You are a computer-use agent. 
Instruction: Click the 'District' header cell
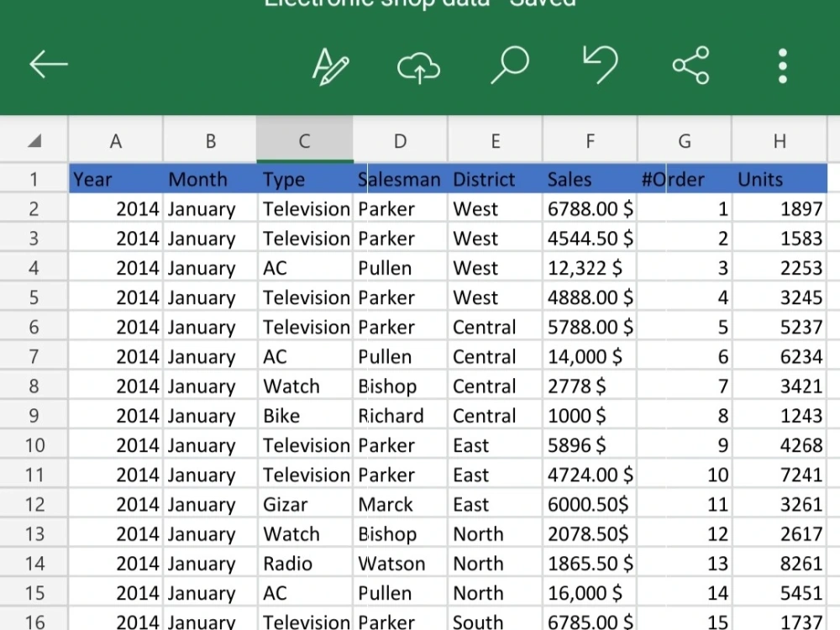coord(496,179)
